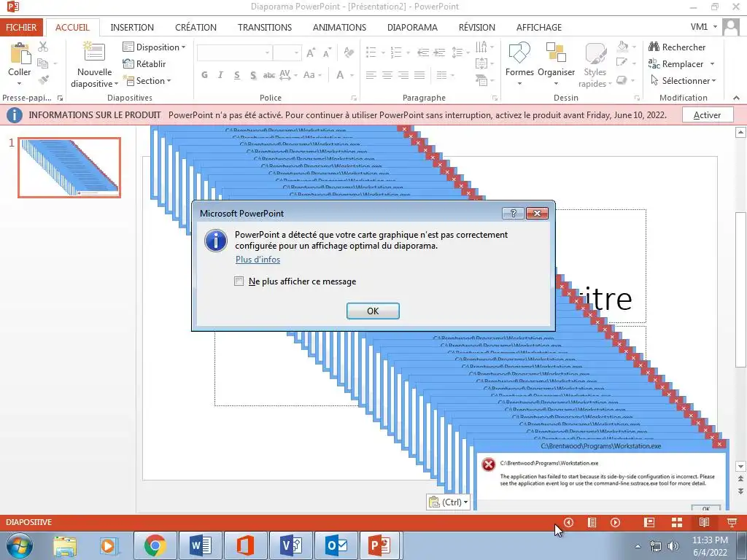Open the VM1 account dropdown
The image size is (747, 560).
click(x=703, y=27)
